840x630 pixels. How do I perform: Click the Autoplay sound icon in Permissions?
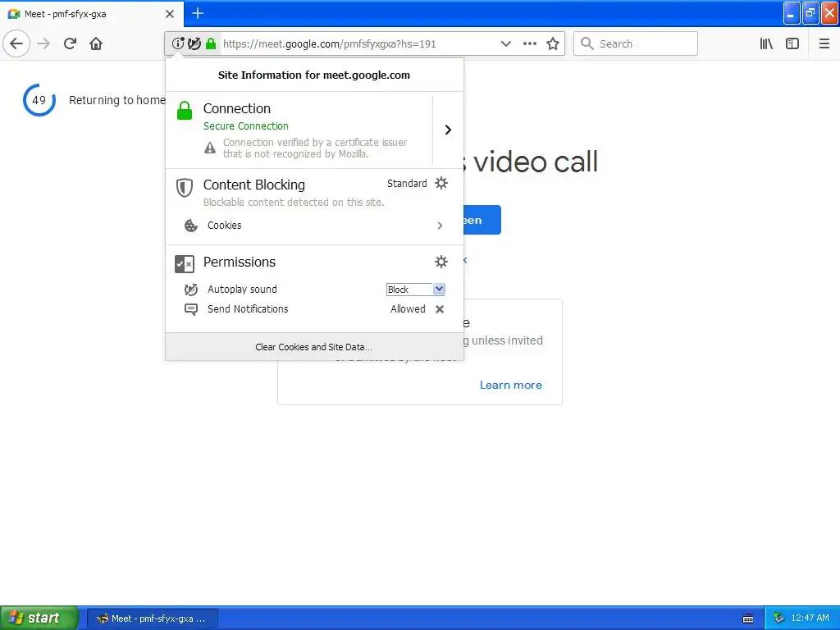[x=190, y=290]
